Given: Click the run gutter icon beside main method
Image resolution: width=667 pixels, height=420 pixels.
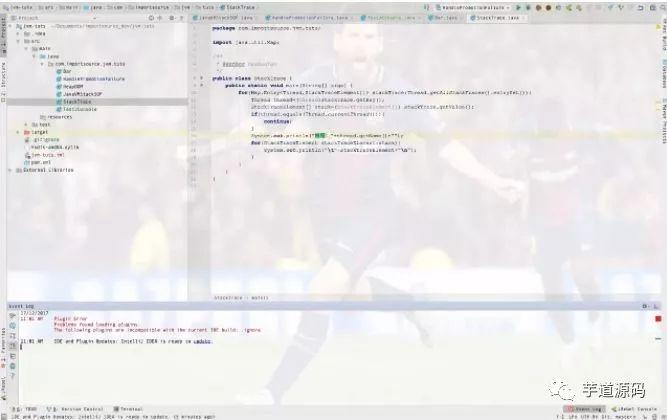Looking at the screenshot, I should [203, 85].
